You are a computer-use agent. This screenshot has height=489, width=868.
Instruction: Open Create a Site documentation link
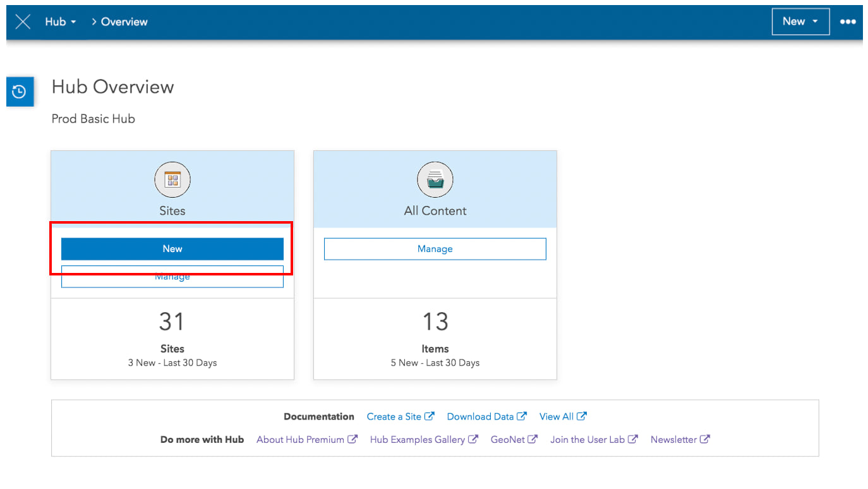click(x=401, y=416)
